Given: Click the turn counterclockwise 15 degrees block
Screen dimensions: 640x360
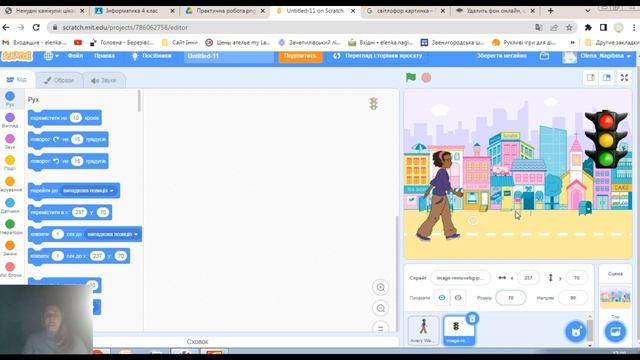Looking at the screenshot, I should [68, 161].
